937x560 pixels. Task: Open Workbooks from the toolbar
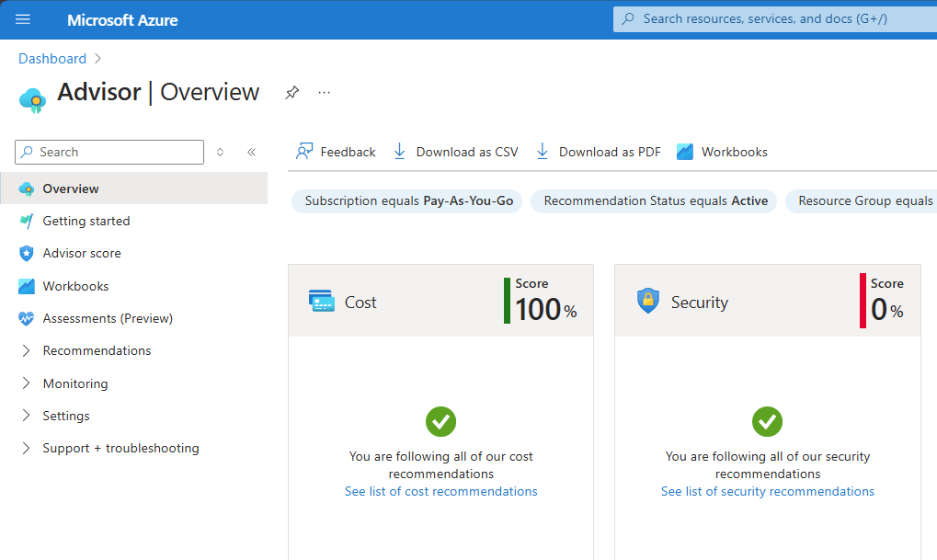pyautogui.click(x=722, y=152)
